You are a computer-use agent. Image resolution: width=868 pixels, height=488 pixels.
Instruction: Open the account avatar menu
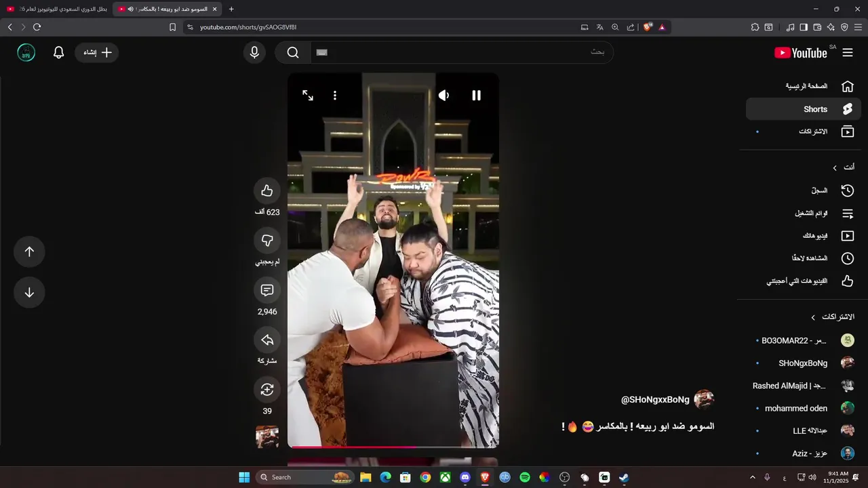click(x=26, y=53)
